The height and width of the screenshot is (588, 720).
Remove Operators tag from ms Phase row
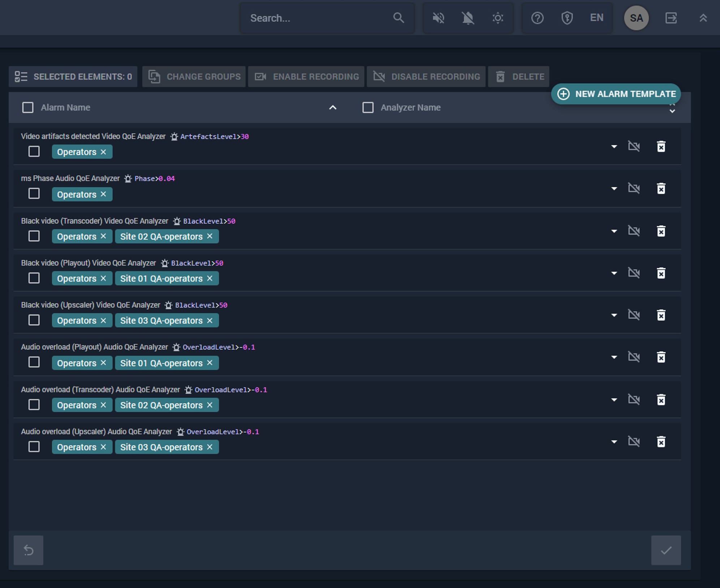(103, 194)
